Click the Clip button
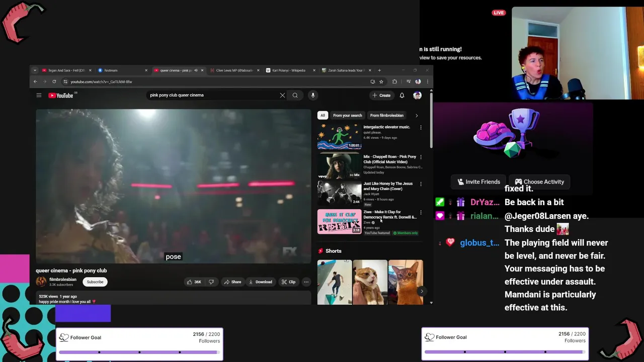The image size is (644, 362). click(289, 282)
